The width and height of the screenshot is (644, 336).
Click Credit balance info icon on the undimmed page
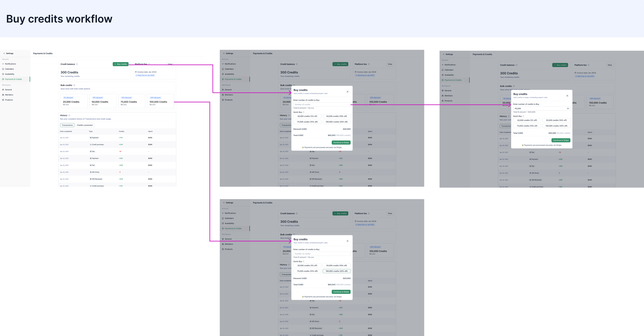click(77, 64)
